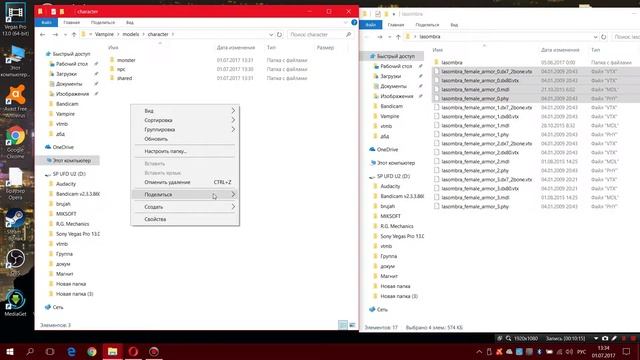Expand address dropdown in lasombra window

coord(595,37)
